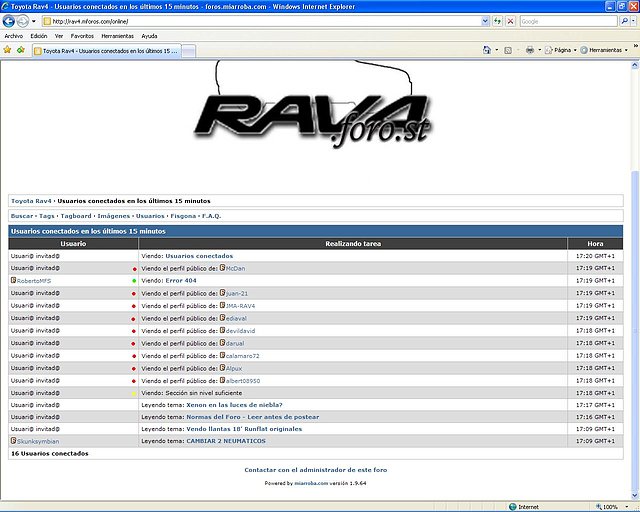Expand the Print options dropdown arrow
This screenshot has width=640, height=512.
point(540,50)
